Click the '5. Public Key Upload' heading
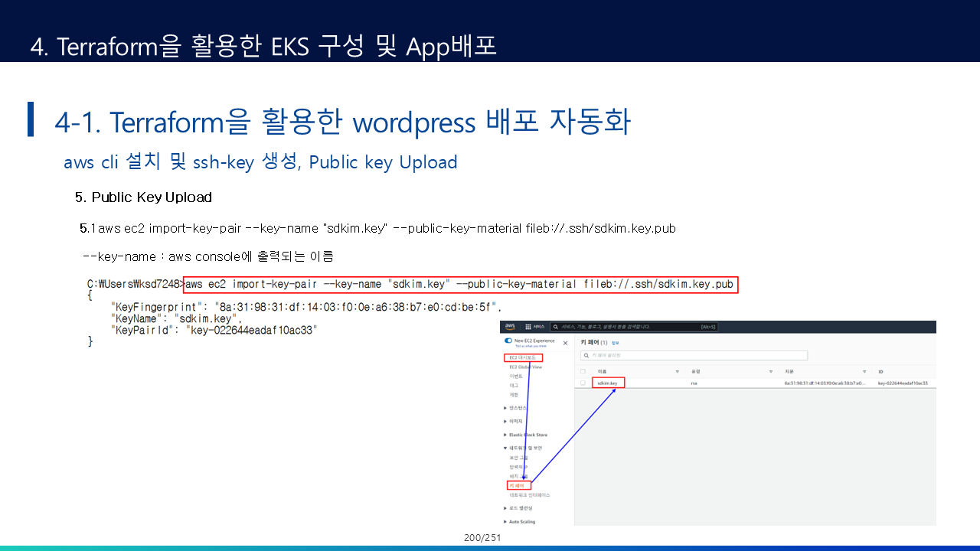 coord(143,197)
